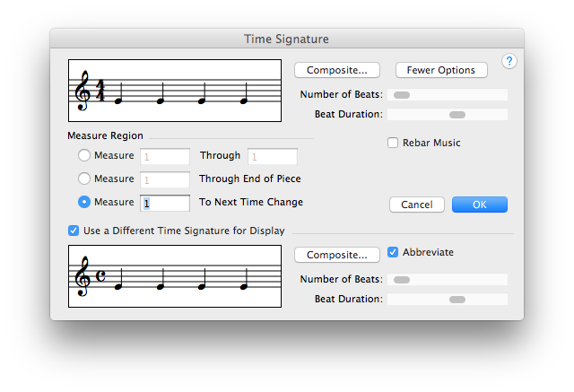Select the Measure Through radio button
This screenshot has width=574, height=392.
coord(86,156)
